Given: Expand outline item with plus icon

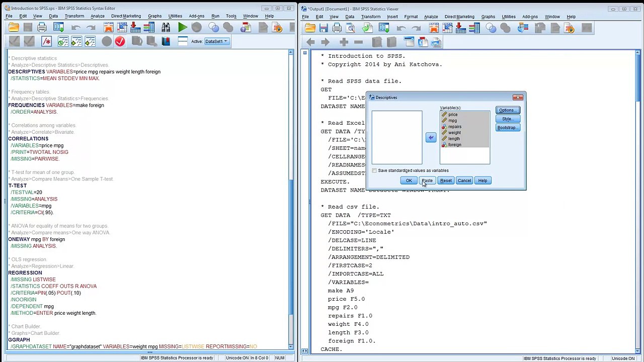Looking at the screenshot, I should pyautogui.click(x=344, y=42).
